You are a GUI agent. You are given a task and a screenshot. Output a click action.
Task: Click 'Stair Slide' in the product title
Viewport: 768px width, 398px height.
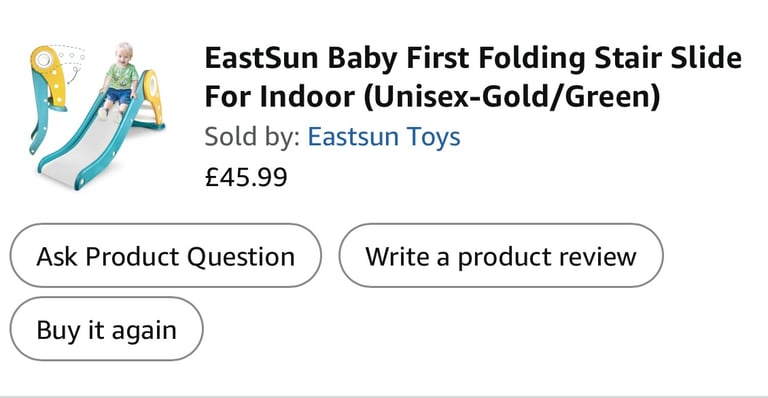click(x=668, y=58)
